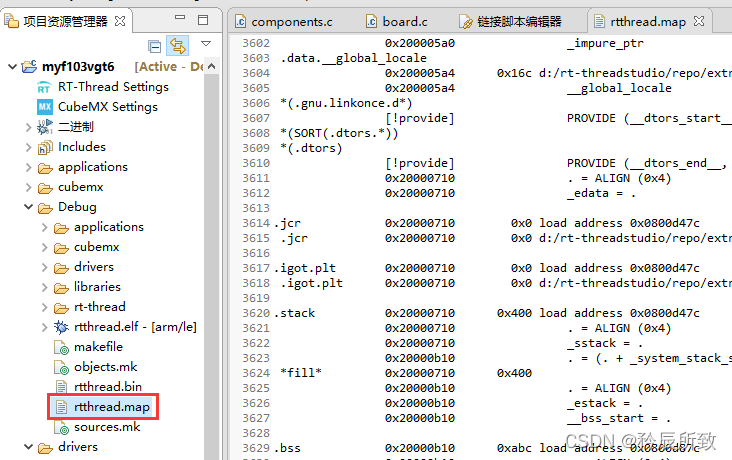Expand top-level cubemx folder
Image resolution: width=732 pixels, height=460 pixels.
[x=28, y=187]
